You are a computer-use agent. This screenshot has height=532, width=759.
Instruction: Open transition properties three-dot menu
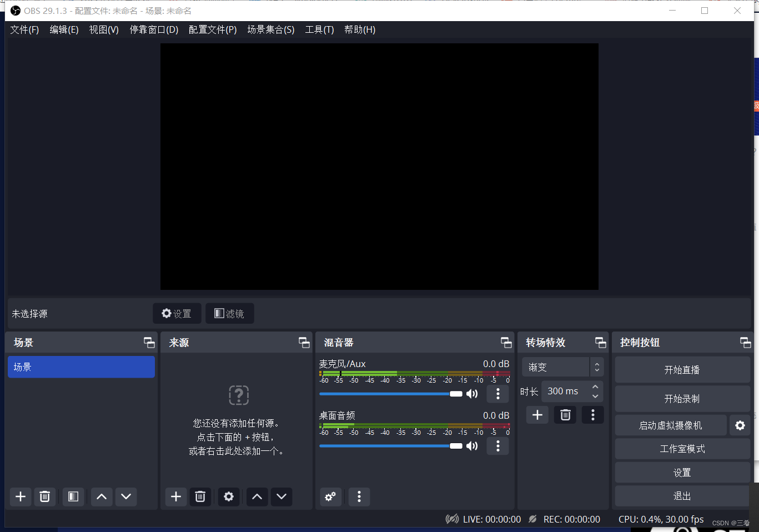[x=593, y=415]
